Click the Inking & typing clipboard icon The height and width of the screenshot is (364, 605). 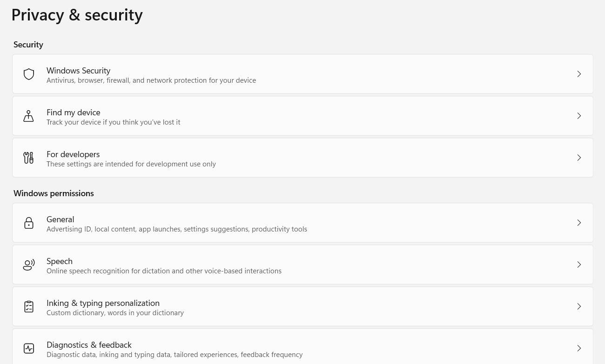(x=29, y=306)
